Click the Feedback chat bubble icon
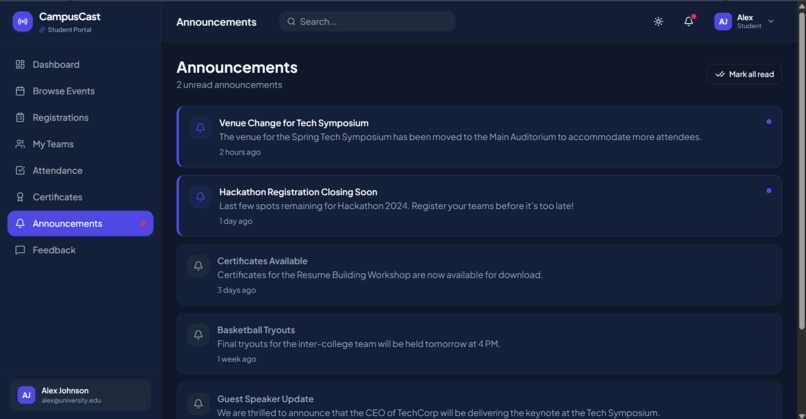 point(20,250)
